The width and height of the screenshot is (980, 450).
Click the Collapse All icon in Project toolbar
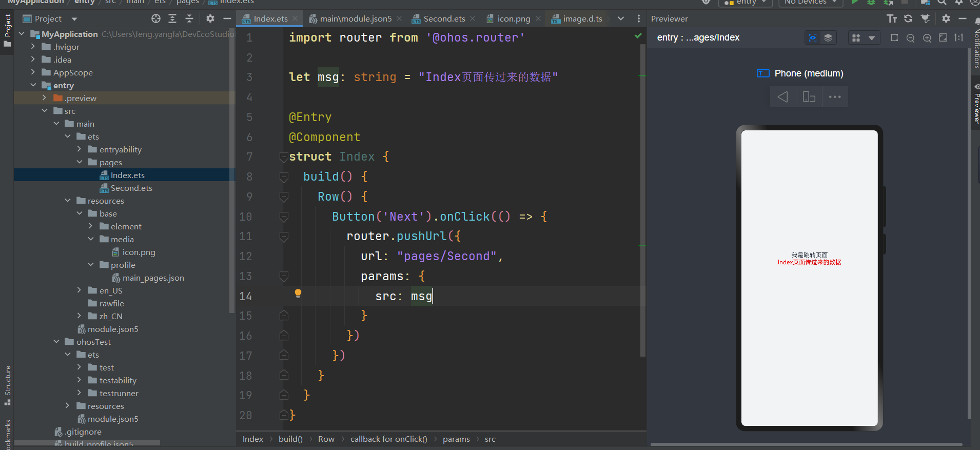coord(189,18)
